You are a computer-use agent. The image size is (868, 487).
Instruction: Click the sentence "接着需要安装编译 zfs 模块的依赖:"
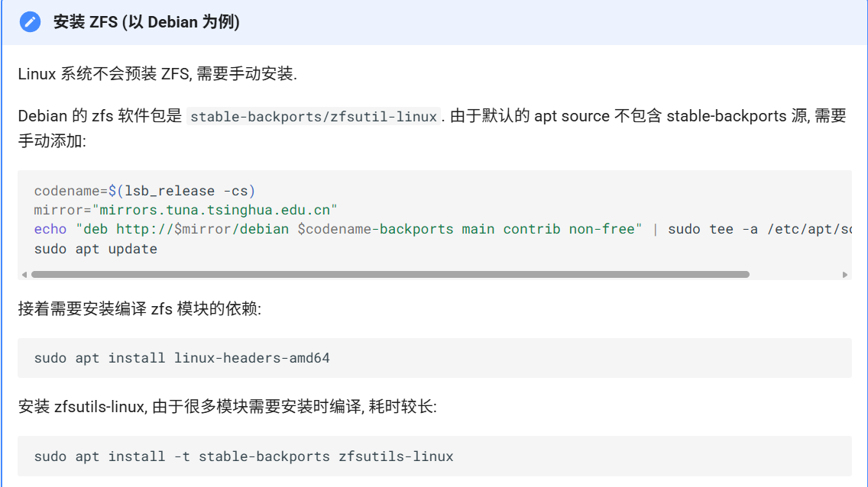point(140,309)
